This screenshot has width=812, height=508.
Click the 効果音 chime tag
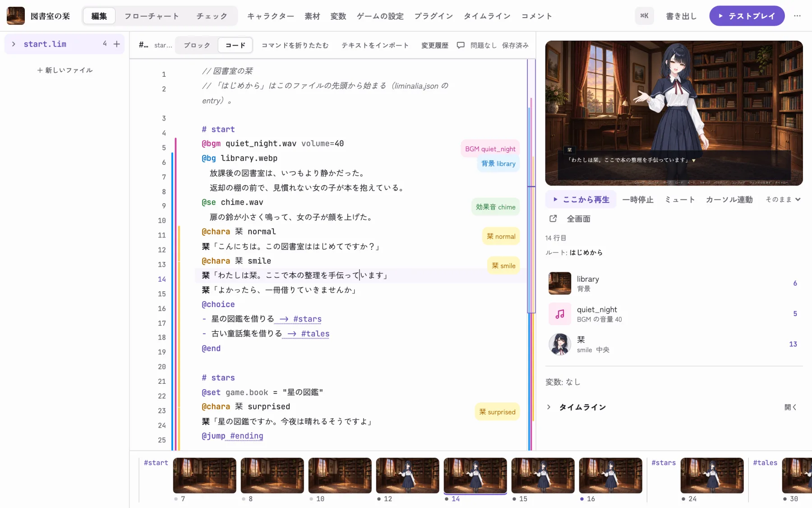point(496,207)
